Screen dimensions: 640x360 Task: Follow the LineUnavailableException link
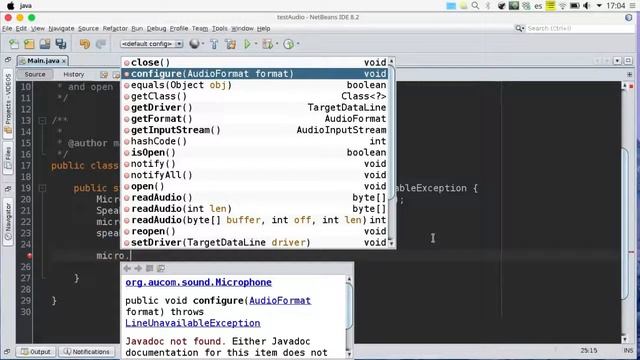(193, 323)
